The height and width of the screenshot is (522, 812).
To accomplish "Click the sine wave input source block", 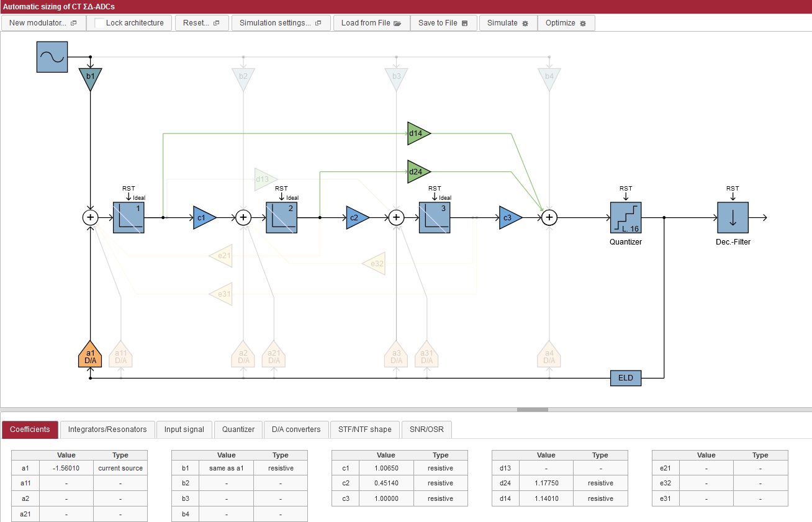I will coord(52,57).
